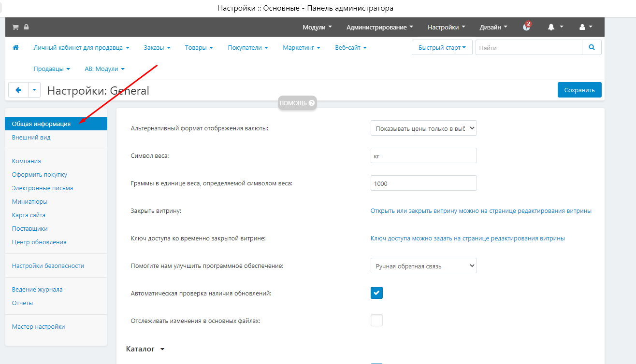Open alternative currency format dropdown
636x364 pixels.
(x=424, y=128)
